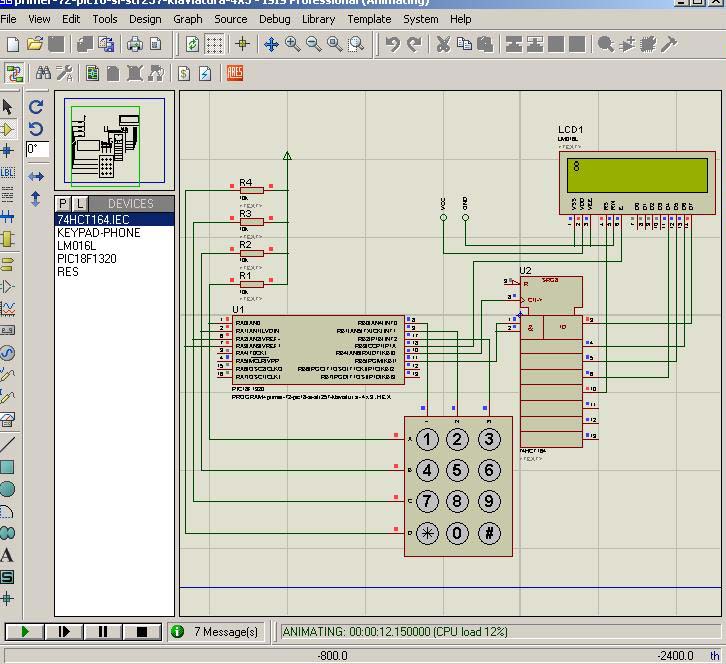Select the wire label LBL tool
This screenshot has height=664, width=726.
point(8,172)
